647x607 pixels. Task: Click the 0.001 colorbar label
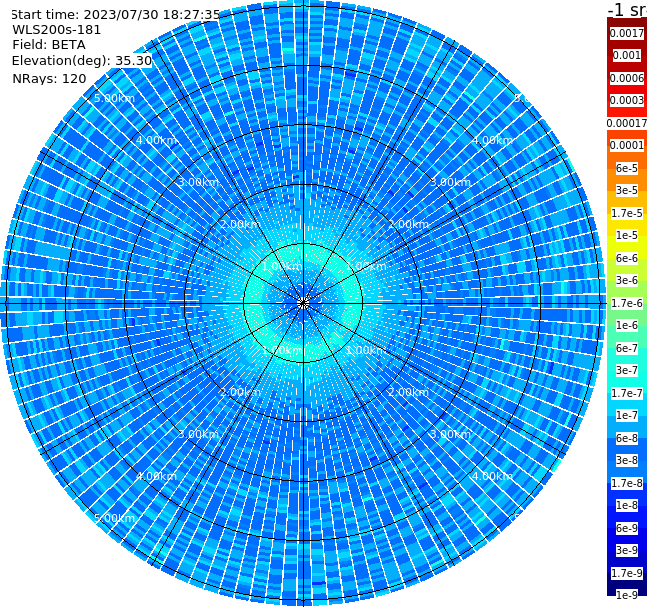tap(627, 55)
